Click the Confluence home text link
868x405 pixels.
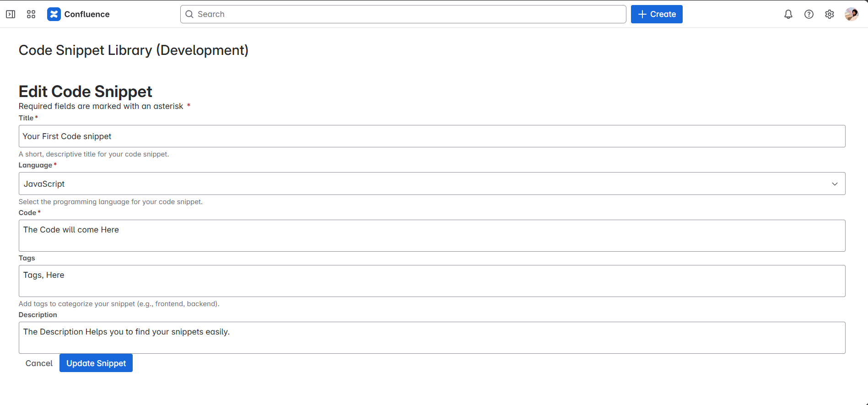pyautogui.click(x=87, y=14)
